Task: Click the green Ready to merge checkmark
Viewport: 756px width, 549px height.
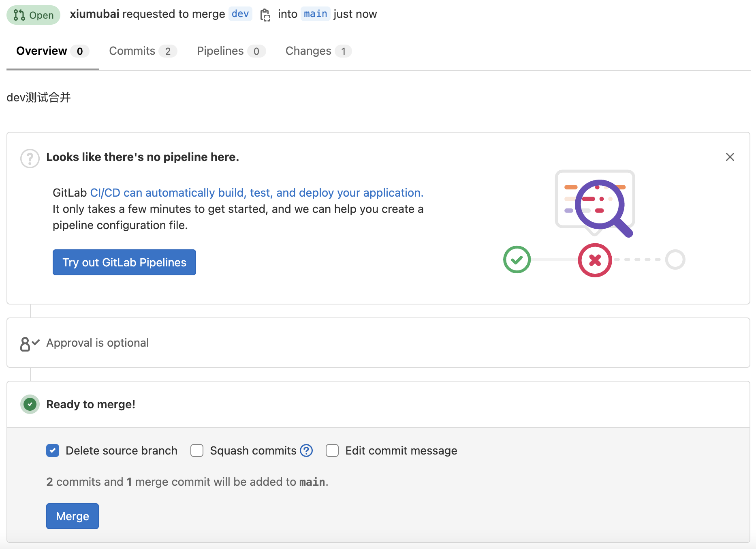Action: 30,404
